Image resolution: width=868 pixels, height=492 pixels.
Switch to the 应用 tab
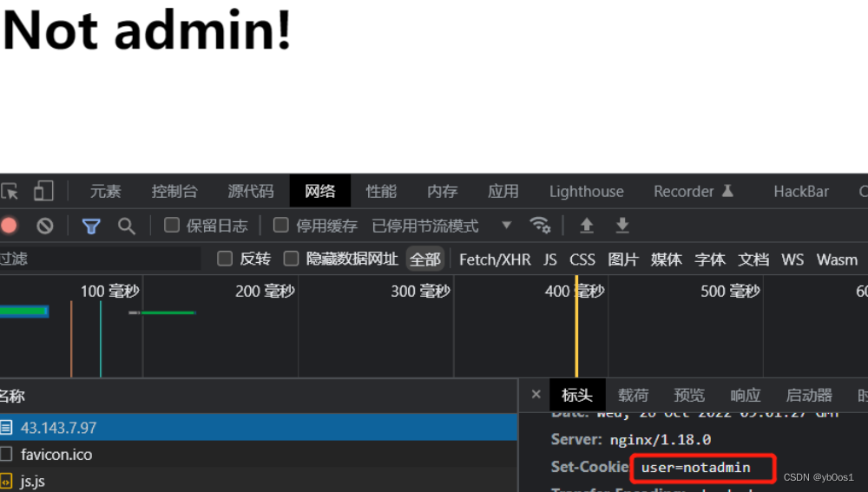coord(503,192)
